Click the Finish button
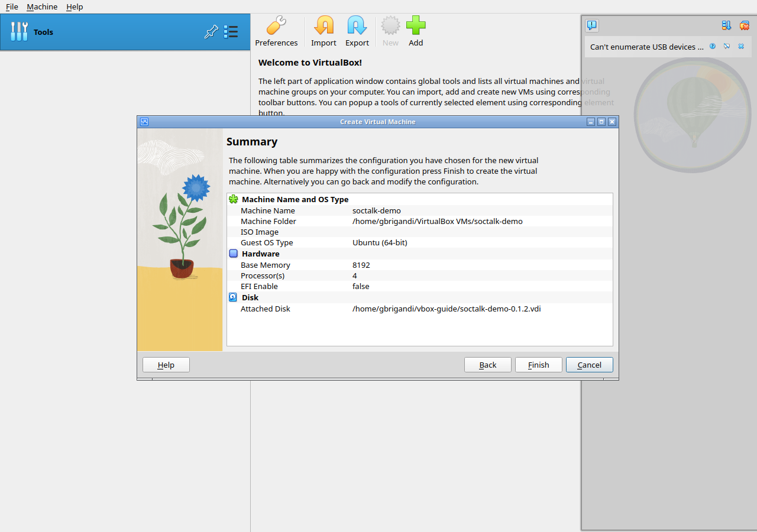757x532 pixels. coord(539,365)
